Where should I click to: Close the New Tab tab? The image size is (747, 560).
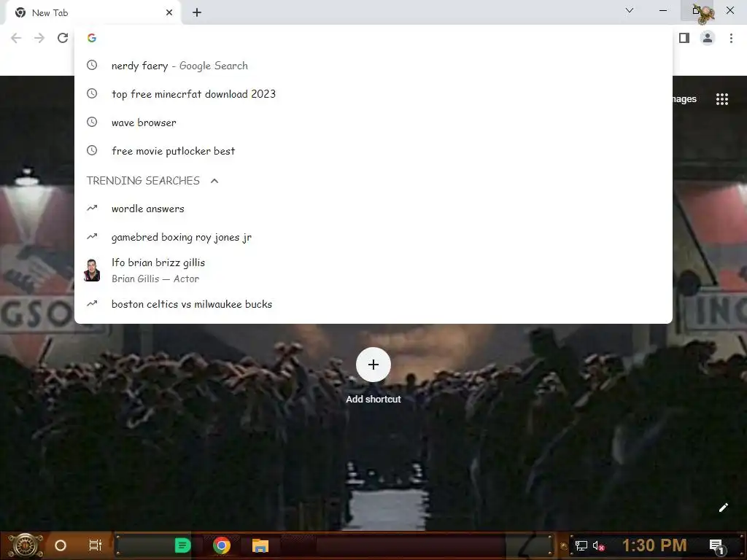(x=169, y=13)
